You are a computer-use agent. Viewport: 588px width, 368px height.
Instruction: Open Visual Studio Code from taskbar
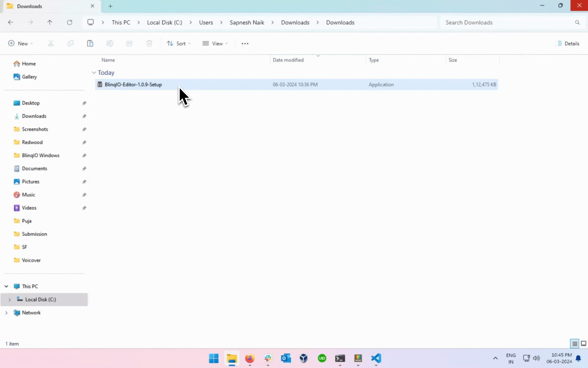pyautogui.click(x=376, y=358)
